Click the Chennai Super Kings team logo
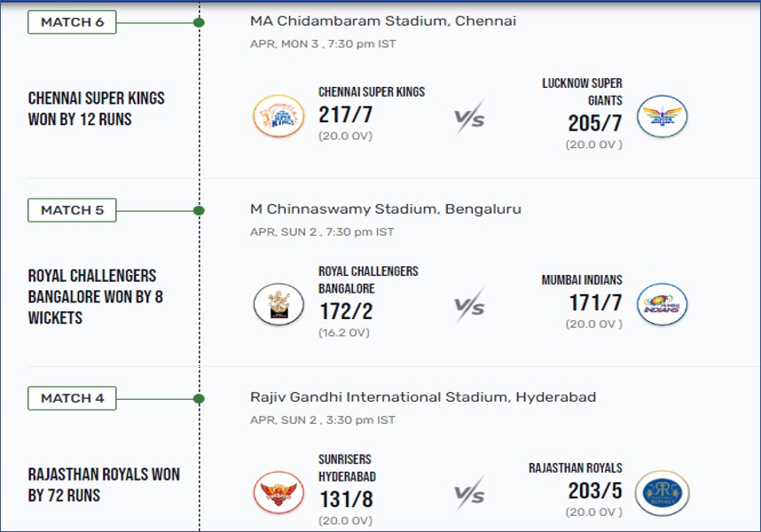Image resolution: width=761 pixels, height=532 pixels. click(x=279, y=116)
